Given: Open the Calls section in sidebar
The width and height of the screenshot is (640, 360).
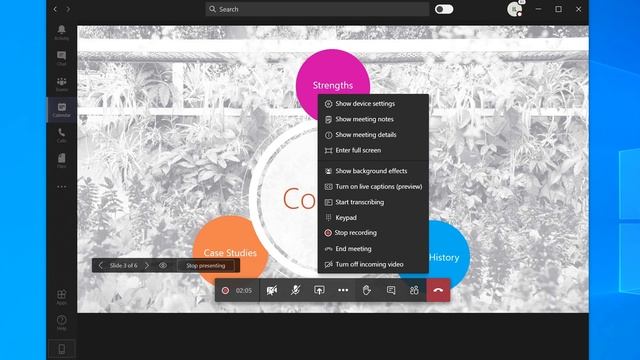Looking at the screenshot, I should tap(62, 136).
